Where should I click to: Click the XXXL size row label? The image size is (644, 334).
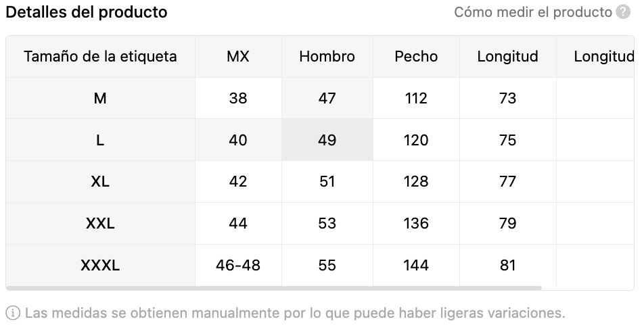pos(100,266)
